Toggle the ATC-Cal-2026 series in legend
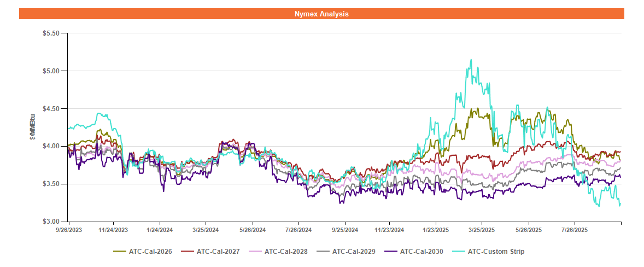644x267 pixels. [x=150, y=252]
